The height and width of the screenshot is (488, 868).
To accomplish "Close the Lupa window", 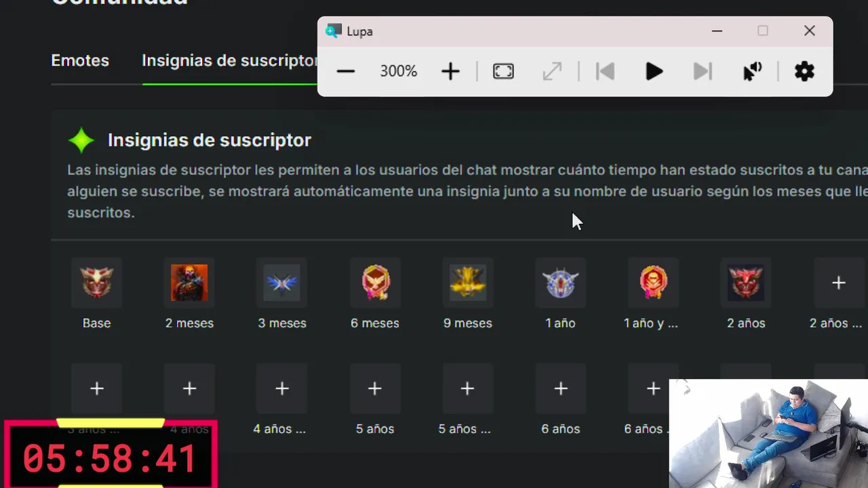I will tap(809, 31).
